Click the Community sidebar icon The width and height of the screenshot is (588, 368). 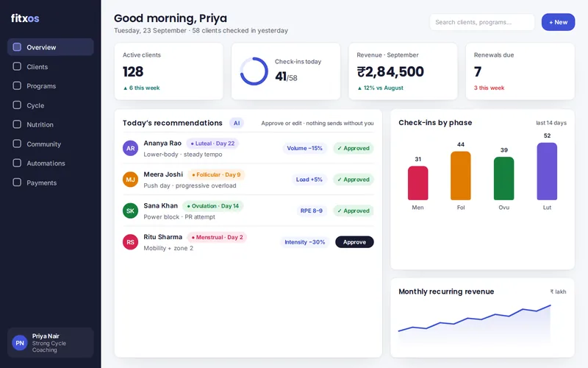(x=17, y=144)
